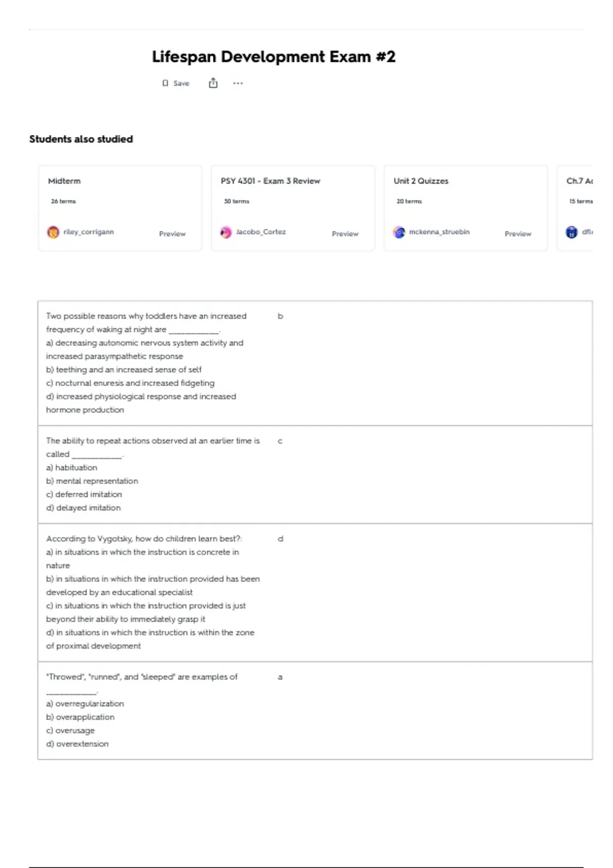Preview the Midterm study set

pyautogui.click(x=172, y=234)
